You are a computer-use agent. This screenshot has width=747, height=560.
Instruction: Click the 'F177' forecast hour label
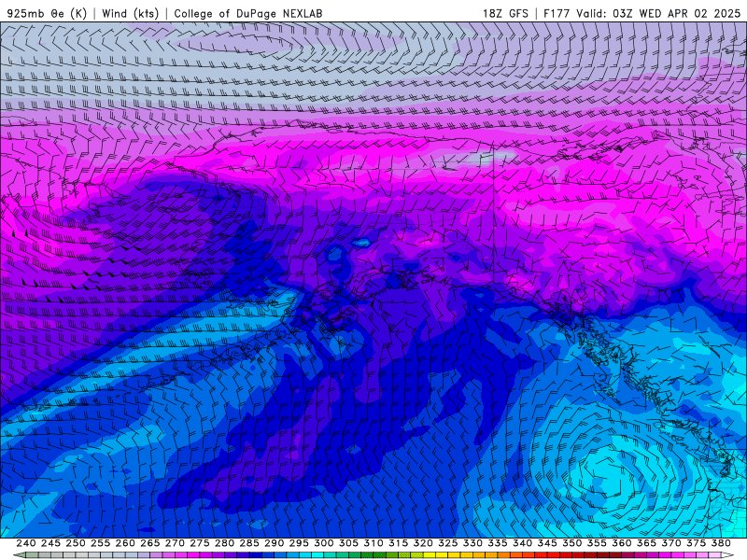click(x=557, y=13)
